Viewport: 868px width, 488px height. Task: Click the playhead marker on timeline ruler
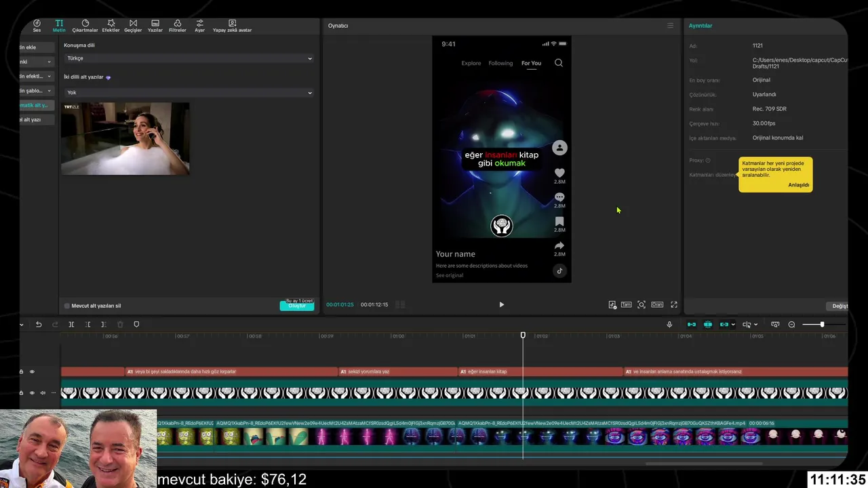[523, 335]
